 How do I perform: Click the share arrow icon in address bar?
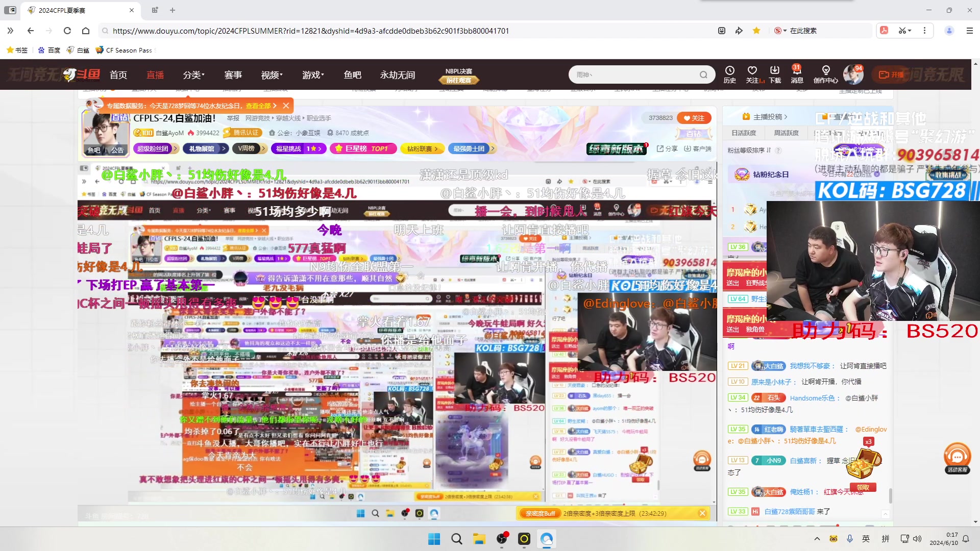click(739, 31)
